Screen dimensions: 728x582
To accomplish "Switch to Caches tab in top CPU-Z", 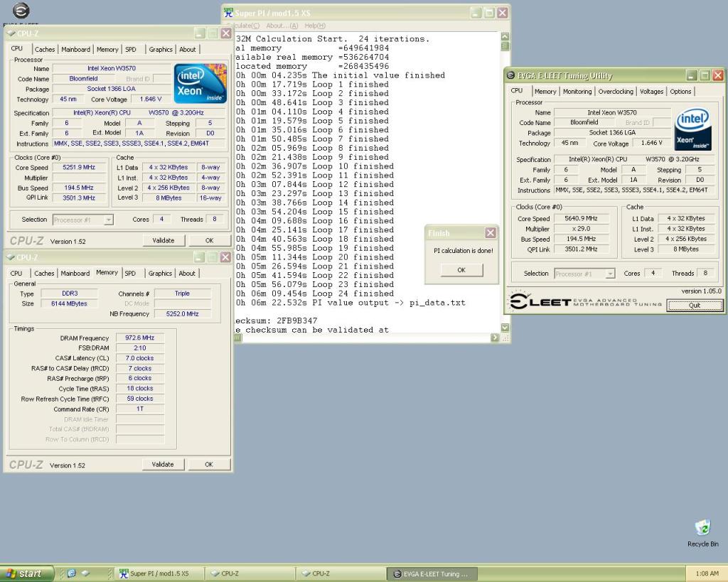I will 45,49.
